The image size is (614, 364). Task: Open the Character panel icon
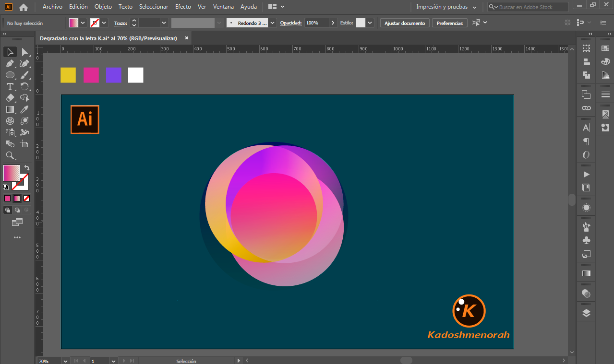point(586,128)
